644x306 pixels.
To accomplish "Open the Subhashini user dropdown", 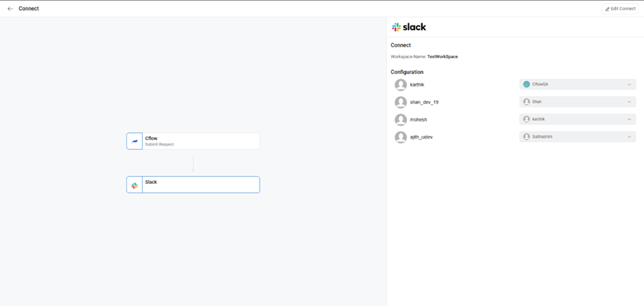I will [x=578, y=137].
